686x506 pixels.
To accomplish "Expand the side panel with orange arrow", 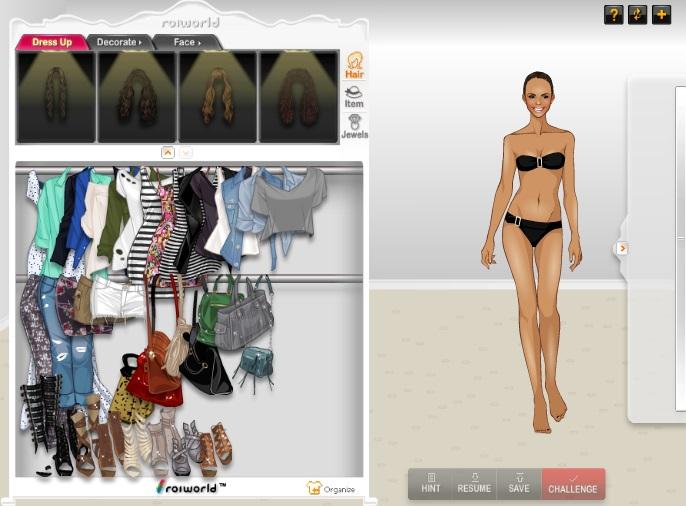I will [621, 248].
